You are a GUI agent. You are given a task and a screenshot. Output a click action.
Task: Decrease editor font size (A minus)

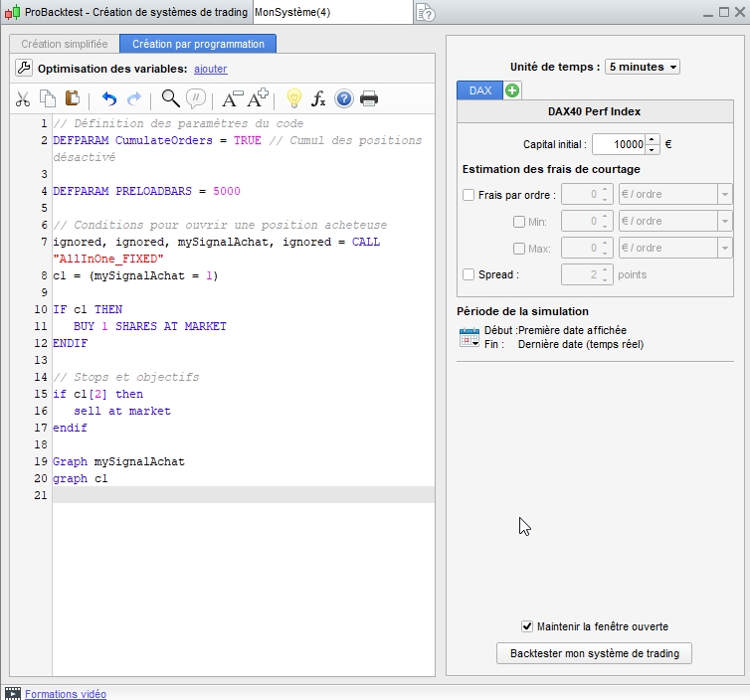(232, 98)
